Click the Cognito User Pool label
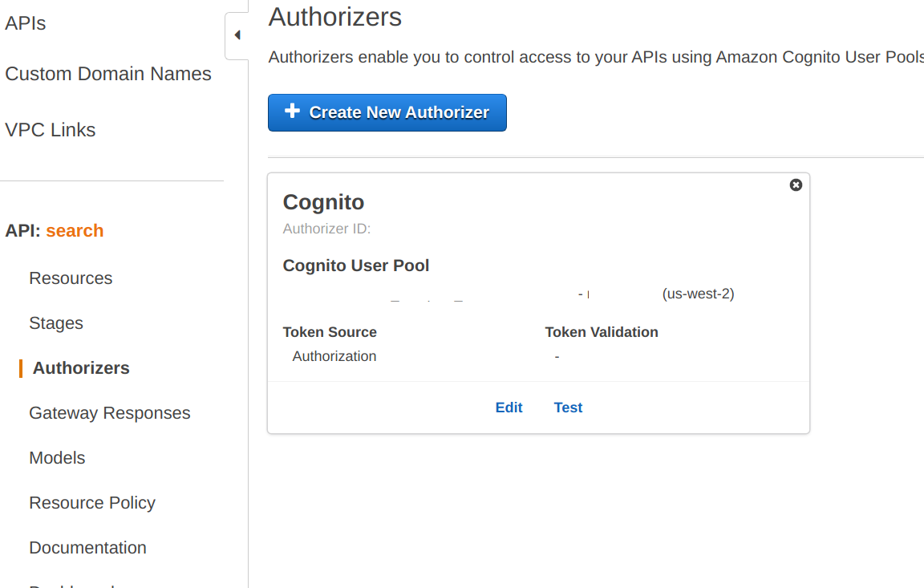924x588 pixels. (356, 266)
